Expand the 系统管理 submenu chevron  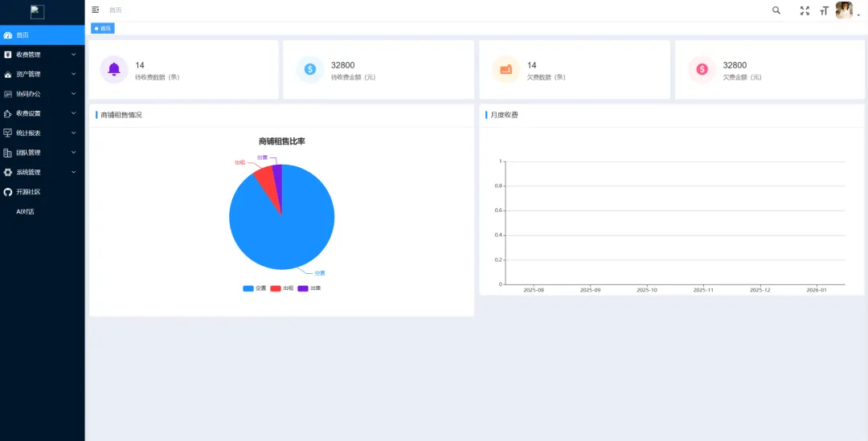pyautogui.click(x=74, y=172)
